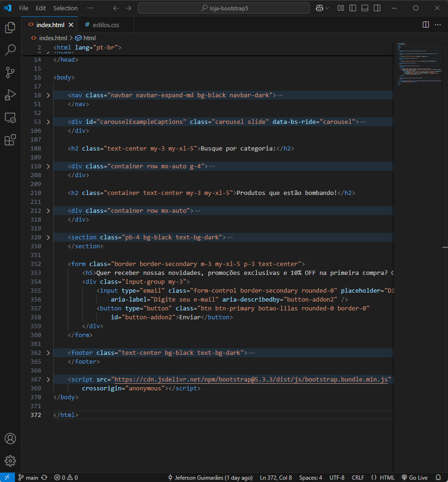Click the VS Code logo icon
448x482 pixels.
[x=7, y=8]
